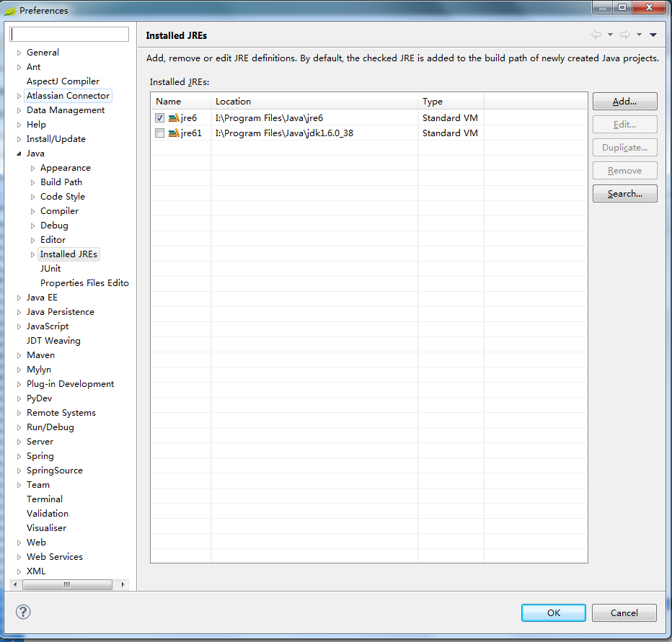The height and width of the screenshot is (642, 672).
Task: Select Terminal in the tree
Action: 45,499
